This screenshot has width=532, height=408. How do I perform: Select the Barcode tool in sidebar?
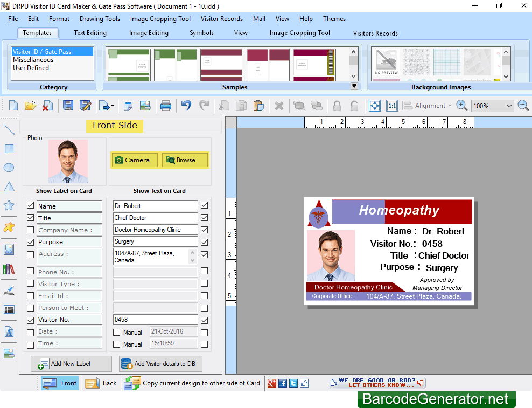tap(9, 309)
